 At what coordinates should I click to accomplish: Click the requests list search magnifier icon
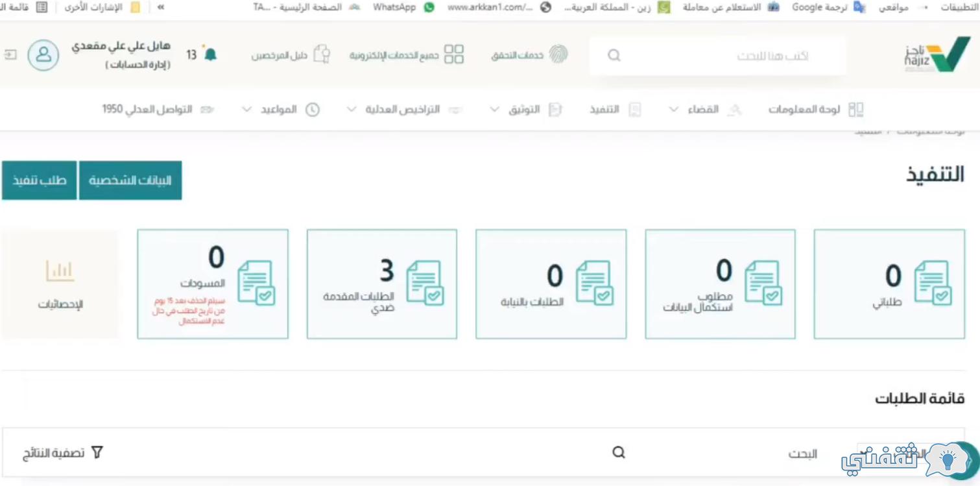coord(619,452)
